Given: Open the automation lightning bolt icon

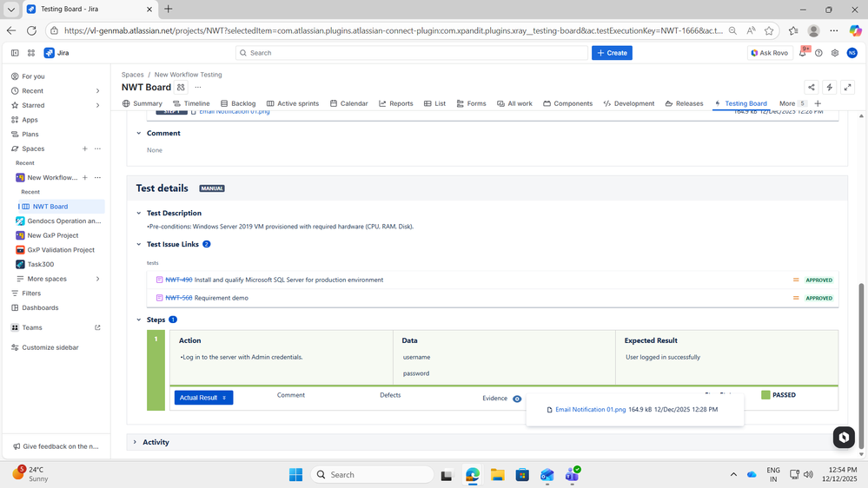Looking at the screenshot, I should click(829, 87).
